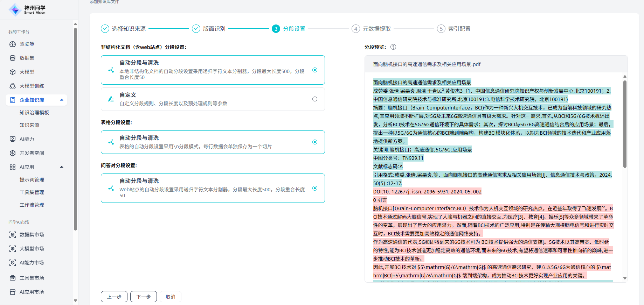
Task: Click the sidebar scroll up arrow
Action: pos(75,24)
